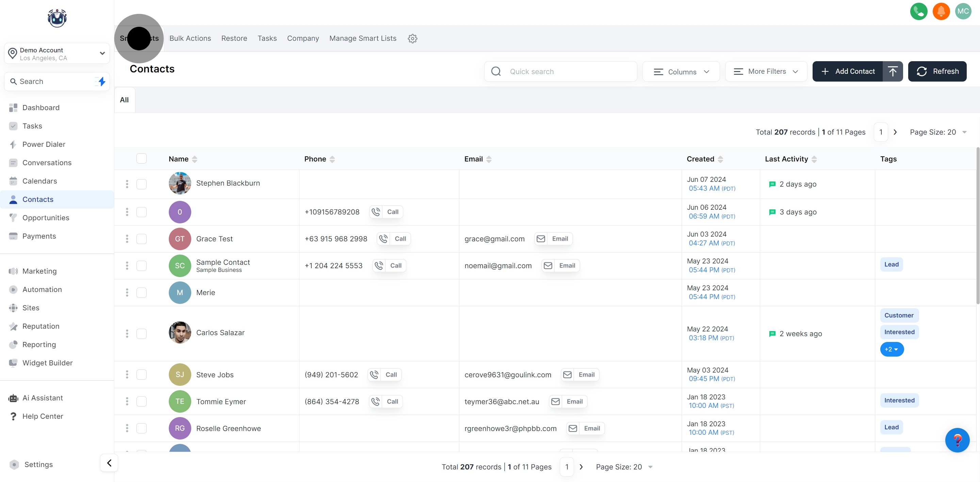Open the Bulk Actions tab
The image size is (980, 482).
tap(190, 38)
